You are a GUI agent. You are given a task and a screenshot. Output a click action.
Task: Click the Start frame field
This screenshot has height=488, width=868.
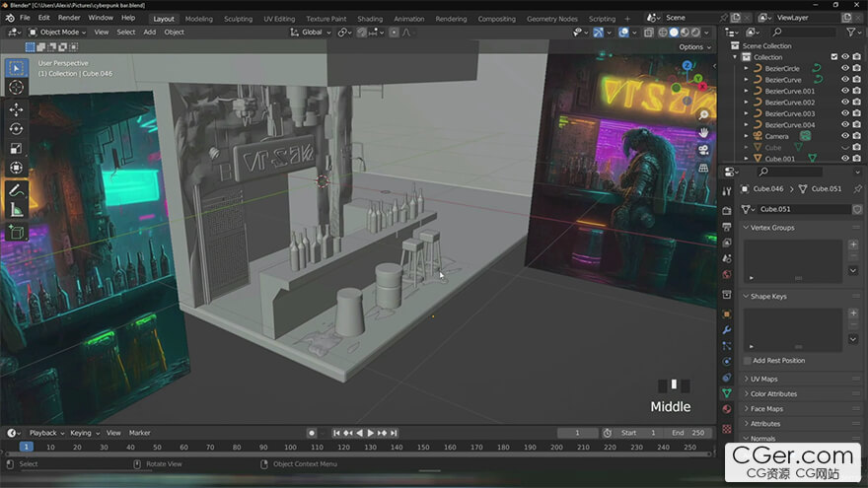638,433
